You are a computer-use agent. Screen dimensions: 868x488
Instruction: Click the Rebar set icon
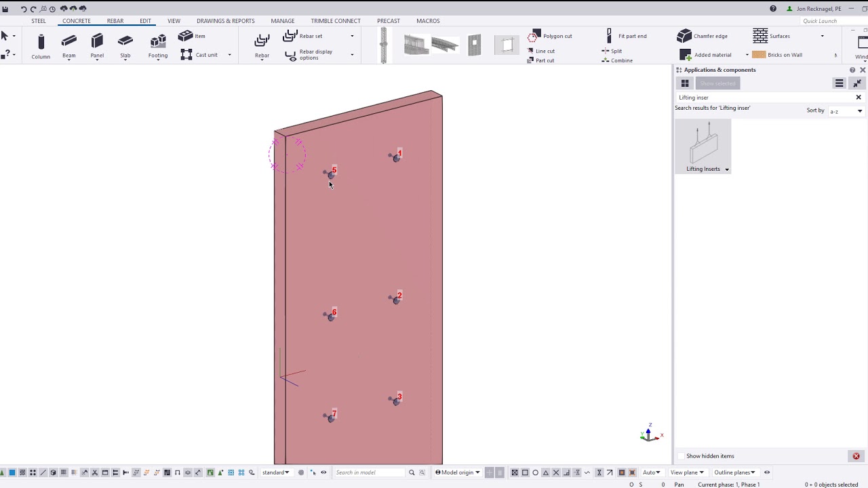coord(290,36)
